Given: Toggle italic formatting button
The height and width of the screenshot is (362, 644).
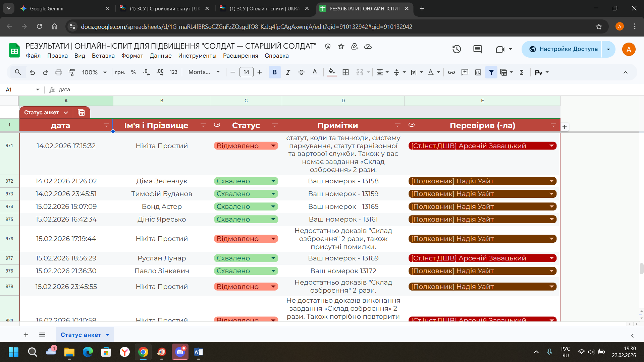Looking at the screenshot, I should coord(288,72).
